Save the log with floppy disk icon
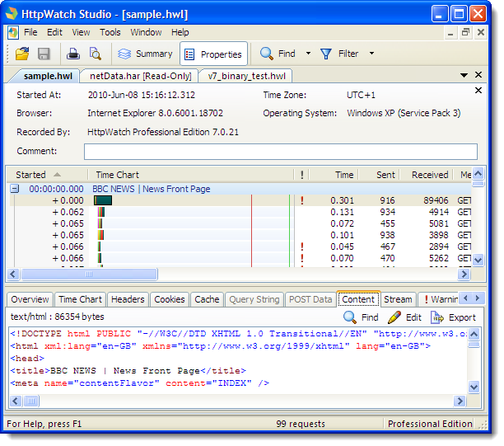 44,54
